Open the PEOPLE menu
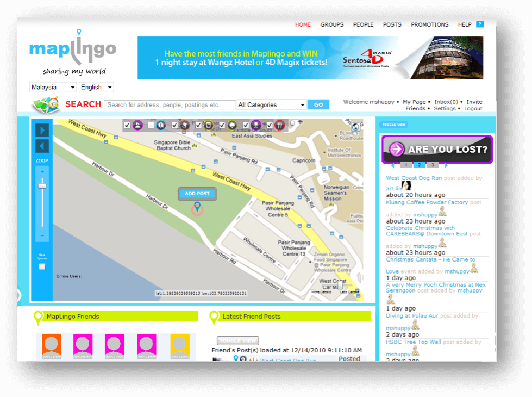The width and height of the screenshot is (532, 397). [x=363, y=24]
